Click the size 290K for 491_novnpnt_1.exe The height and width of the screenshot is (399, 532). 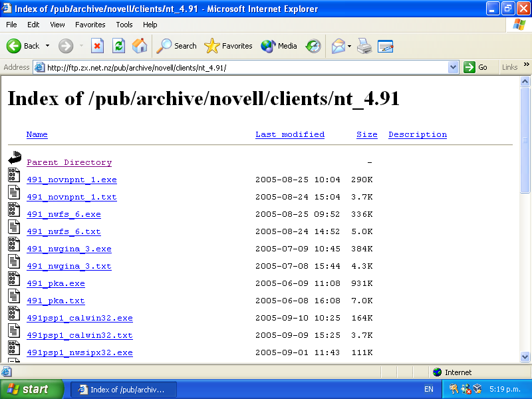[x=362, y=180]
